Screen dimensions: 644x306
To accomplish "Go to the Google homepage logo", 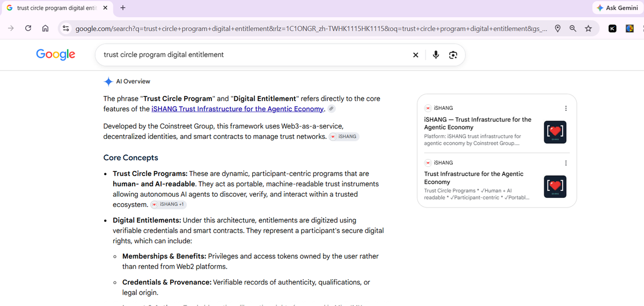I will 56,54.
